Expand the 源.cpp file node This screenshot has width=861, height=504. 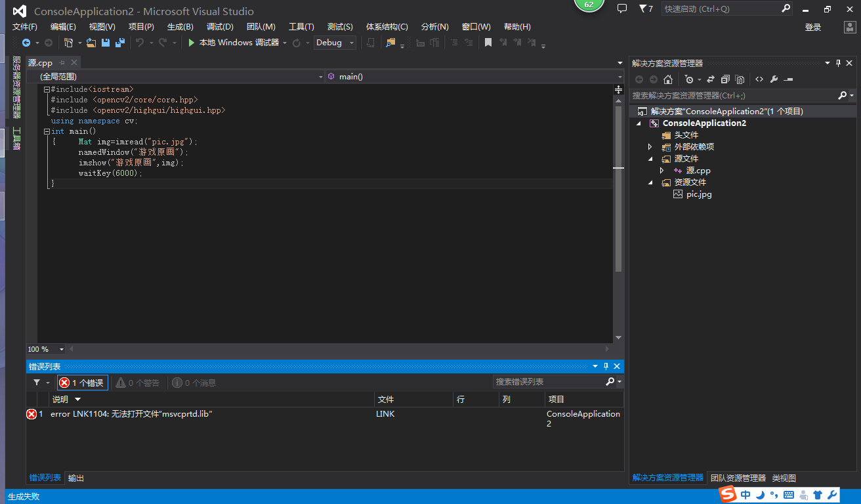click(x=662, y=171)
